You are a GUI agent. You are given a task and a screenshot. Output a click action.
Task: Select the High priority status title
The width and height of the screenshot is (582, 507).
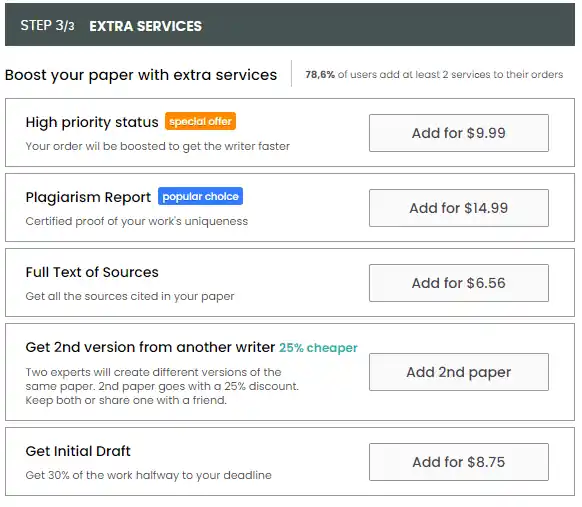click(x=92, y=122)
